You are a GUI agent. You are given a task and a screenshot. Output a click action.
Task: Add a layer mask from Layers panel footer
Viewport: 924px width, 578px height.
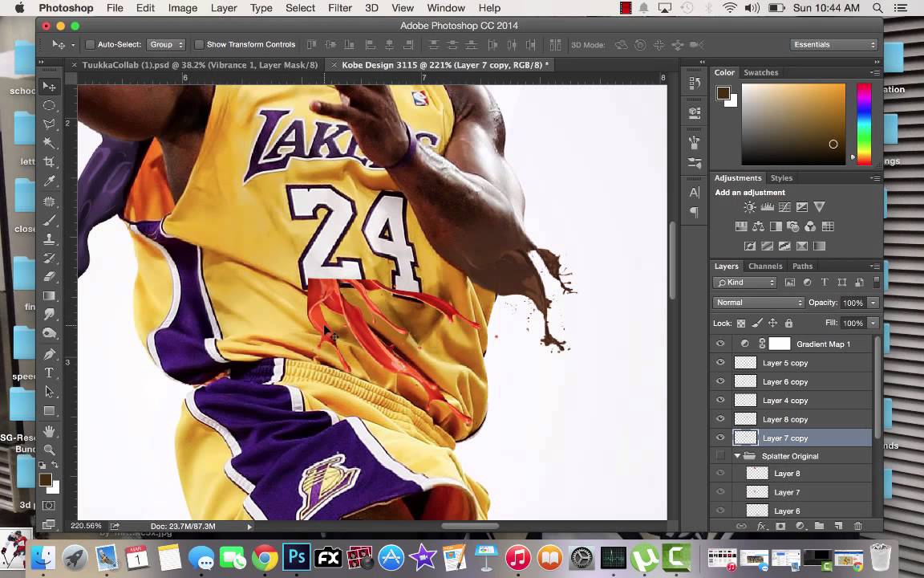pos(780,526)
